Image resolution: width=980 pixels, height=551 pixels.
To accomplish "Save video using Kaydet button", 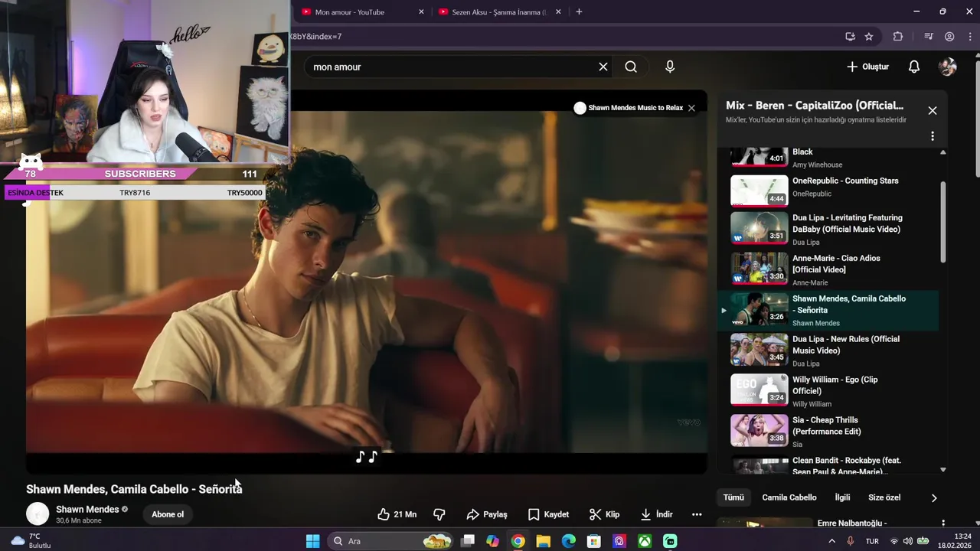I will 548,514.
